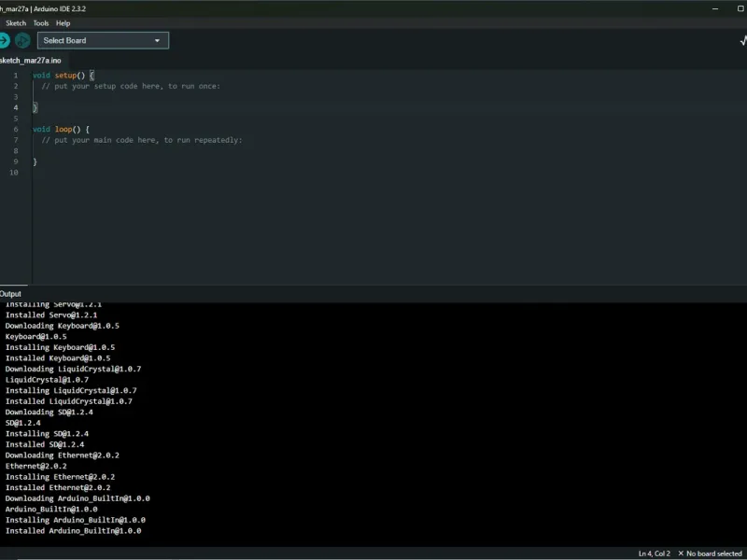Image resolution: width=747 pixels, height=560 pixels.
Task: Open the Help menu
Action: tap(63, 22)
